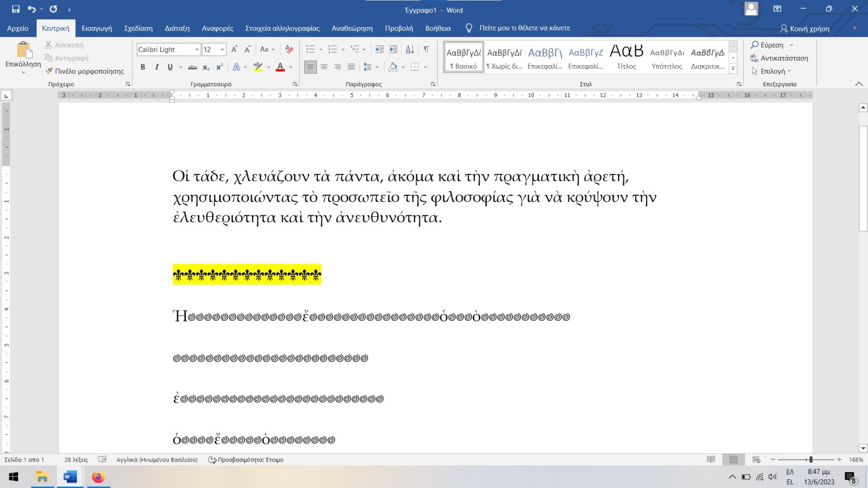Open the font size dropdown

pos(222,49)
